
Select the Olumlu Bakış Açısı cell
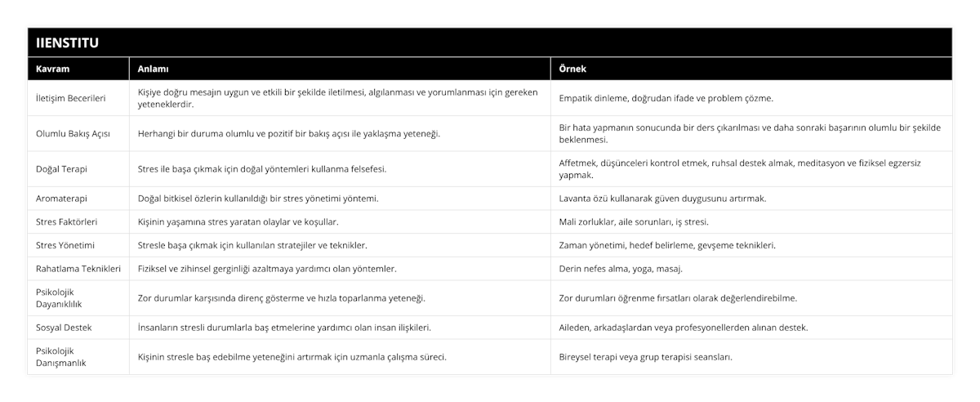74,133
